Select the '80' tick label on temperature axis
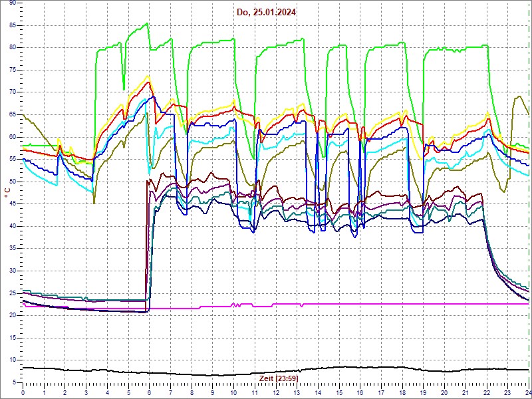Viewport: 532px width, 399px height. [12, 48]
